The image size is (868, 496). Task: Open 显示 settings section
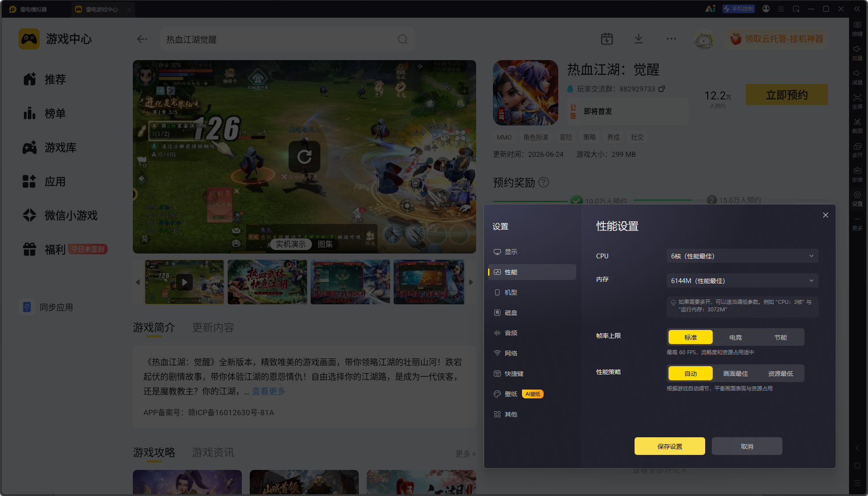click(532, 252)
